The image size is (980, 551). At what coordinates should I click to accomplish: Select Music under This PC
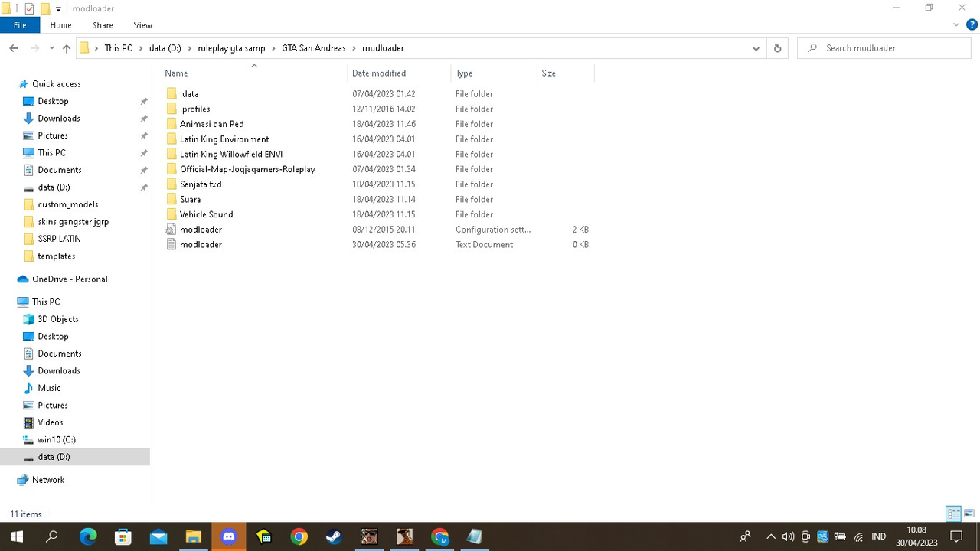(49, 388)
